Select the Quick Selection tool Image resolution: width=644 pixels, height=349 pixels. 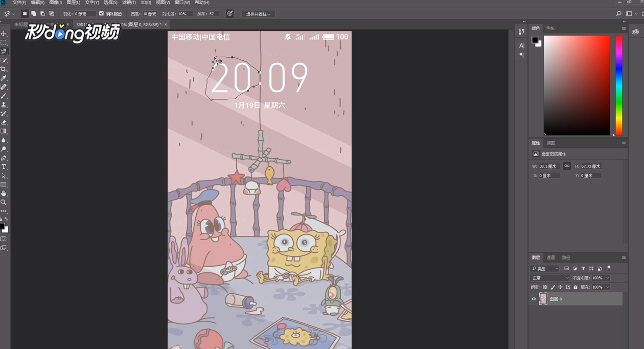[x=4, y=60]
